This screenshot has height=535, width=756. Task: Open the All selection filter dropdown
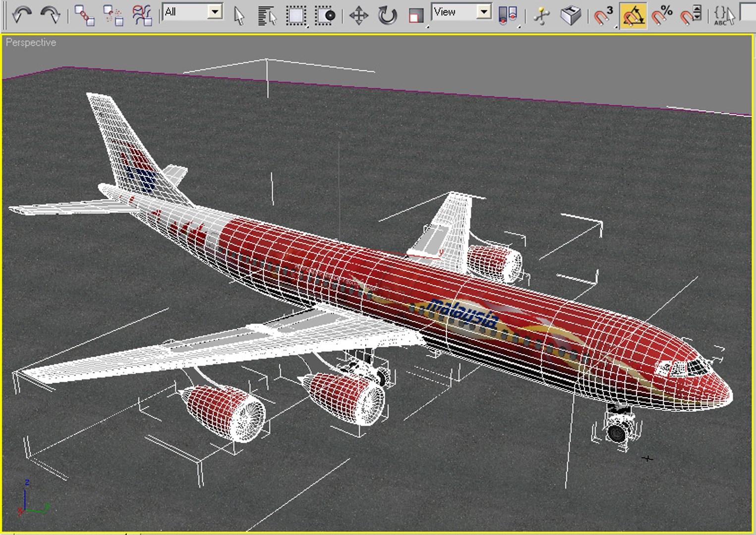(193, 12)
